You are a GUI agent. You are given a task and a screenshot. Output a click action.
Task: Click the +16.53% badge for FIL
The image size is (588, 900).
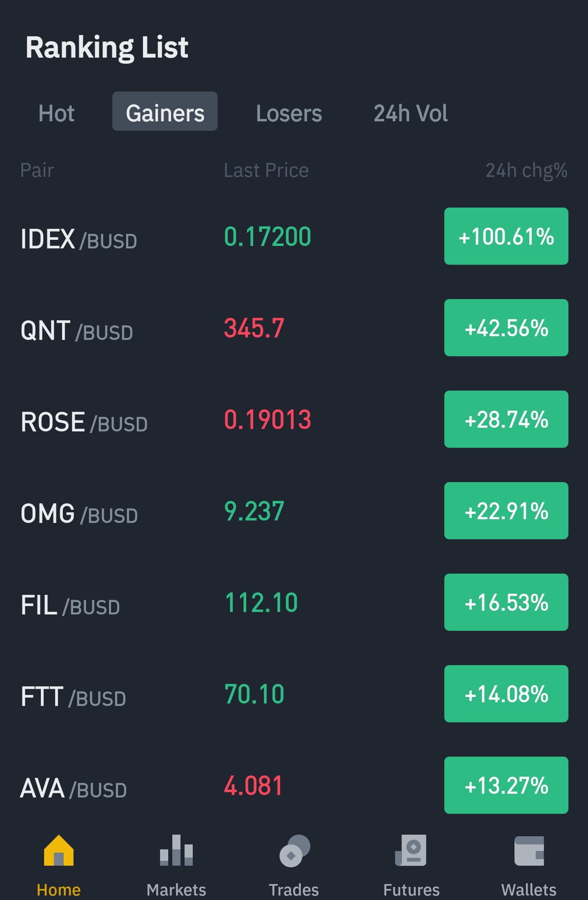(506, 602)
